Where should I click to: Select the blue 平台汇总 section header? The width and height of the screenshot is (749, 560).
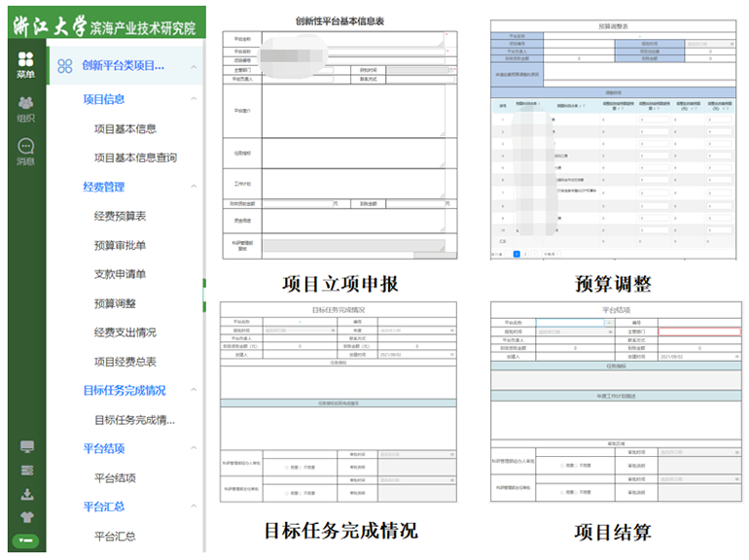104,507
